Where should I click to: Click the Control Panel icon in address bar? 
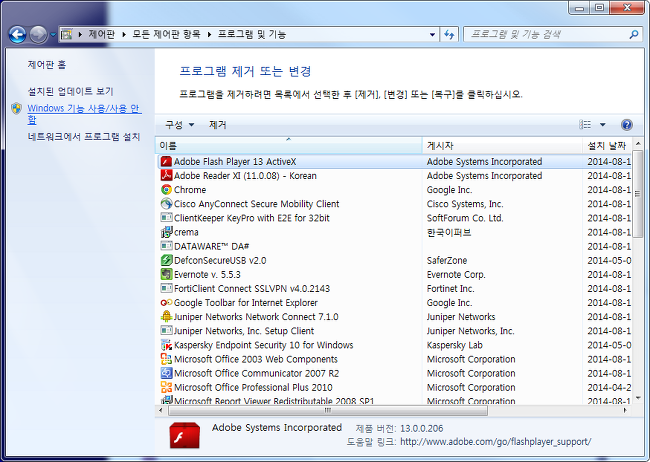(67, 34)
